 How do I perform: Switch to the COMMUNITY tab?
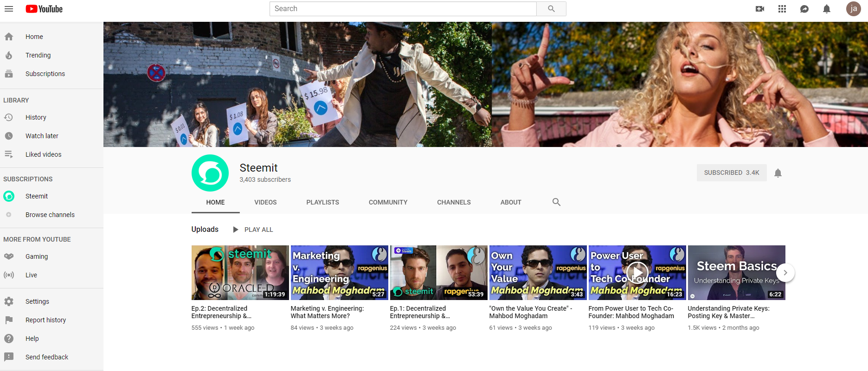(x=388, y=202)
